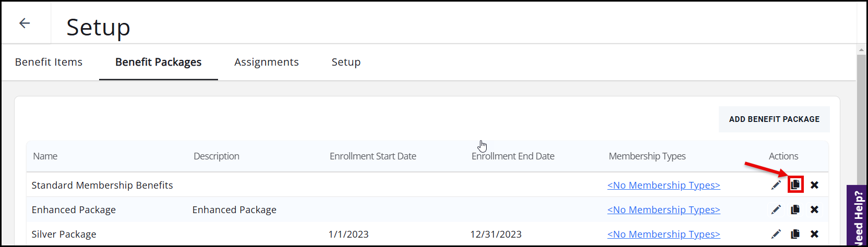Screen dimensions: 868x247
Task: Delete the Standard Membership Benefits package
Action: pyautogui.click(x=814, y=185)
